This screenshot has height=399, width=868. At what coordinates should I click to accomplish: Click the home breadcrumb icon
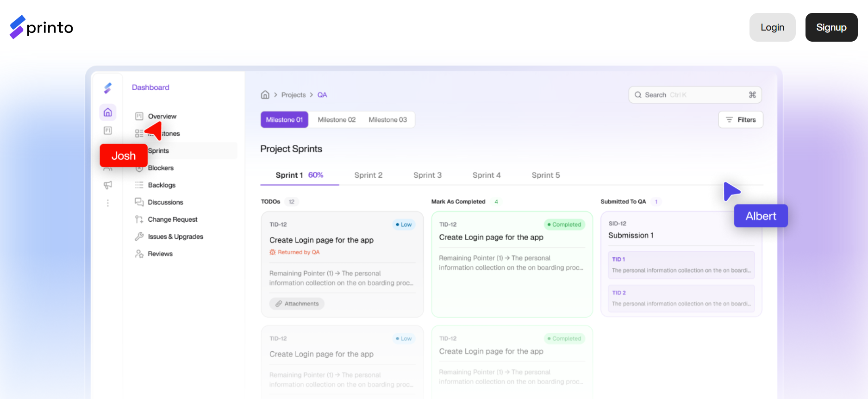coord(265,94)
